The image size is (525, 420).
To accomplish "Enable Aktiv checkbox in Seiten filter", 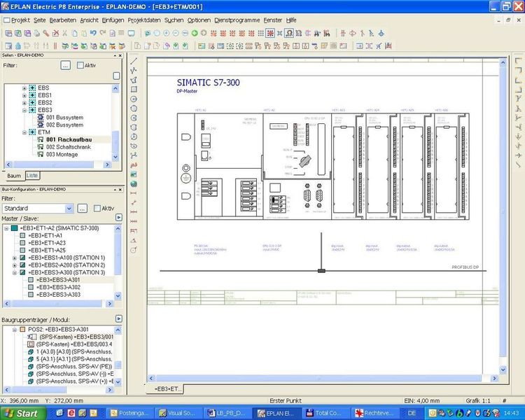I will (x=80, y=65).
